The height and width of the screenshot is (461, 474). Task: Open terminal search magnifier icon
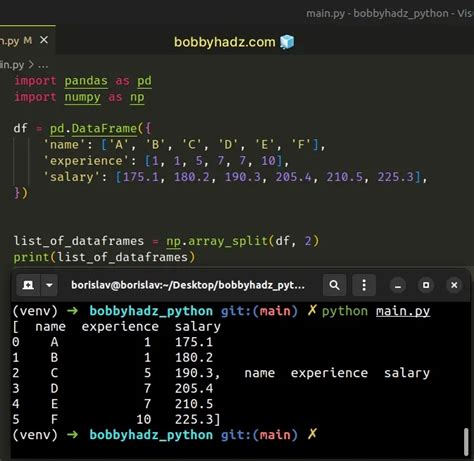(334, 285)
